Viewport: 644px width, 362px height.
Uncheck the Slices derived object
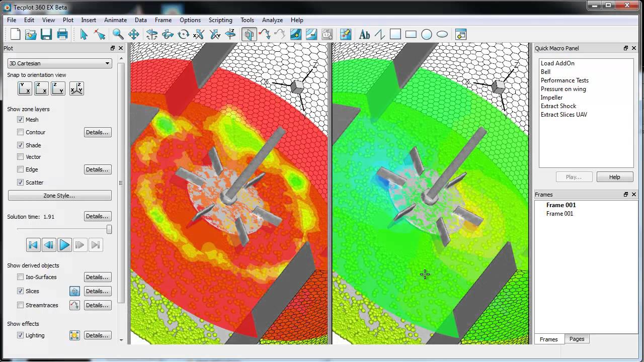(20, 291)
